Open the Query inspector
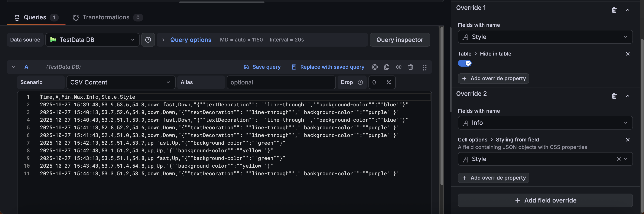Screen dimensions: 644x214 coord(400,40)
